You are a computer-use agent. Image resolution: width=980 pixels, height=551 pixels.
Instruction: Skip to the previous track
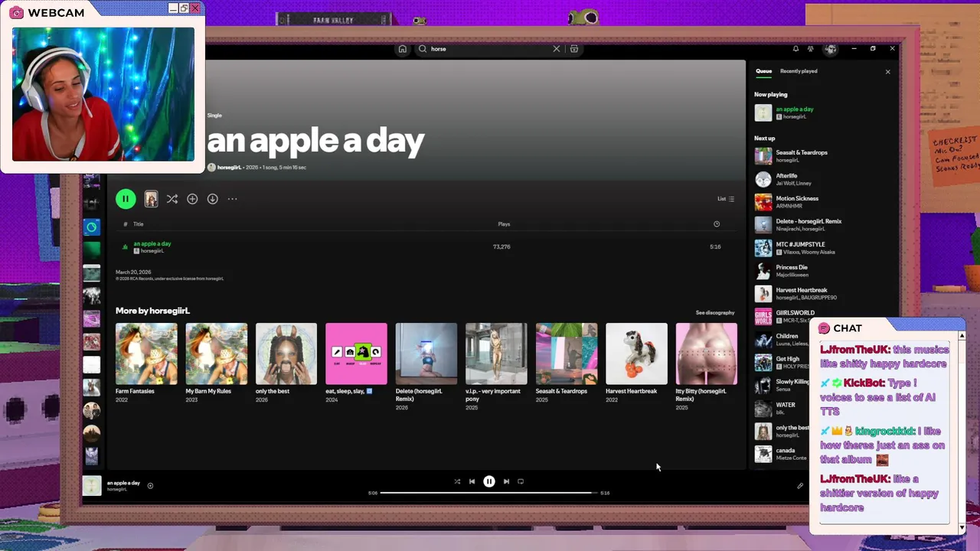point(472,481)
